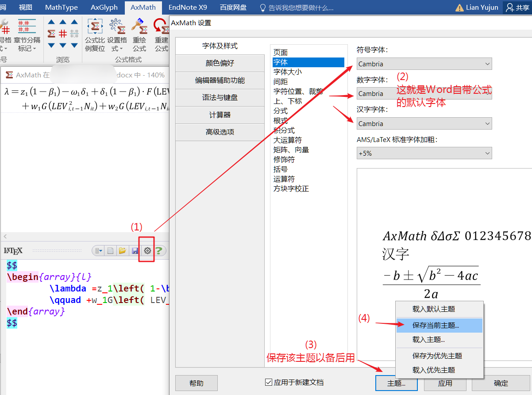Toggle the 应用于新建文档 checkbox
Screen dimensions: 532x395
(268, 382)
